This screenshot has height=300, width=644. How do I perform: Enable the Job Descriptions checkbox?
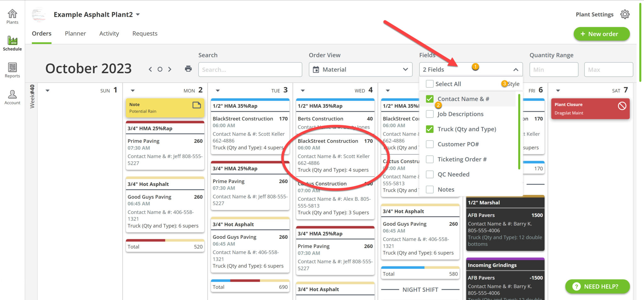pyautogui.click(x=430, y=114)
